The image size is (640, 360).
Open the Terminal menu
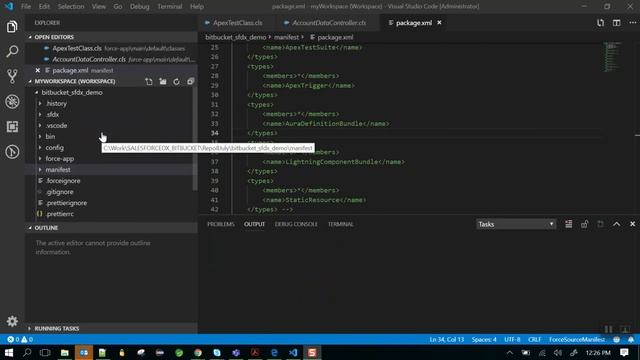(x=169, y=7)
